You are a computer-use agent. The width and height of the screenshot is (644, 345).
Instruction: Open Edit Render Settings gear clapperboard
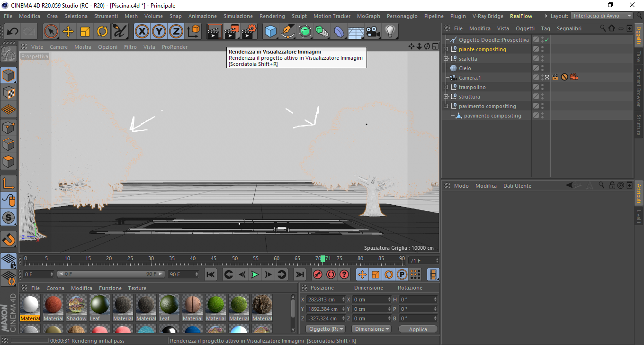pyautogui.click(x=249, y=32)
